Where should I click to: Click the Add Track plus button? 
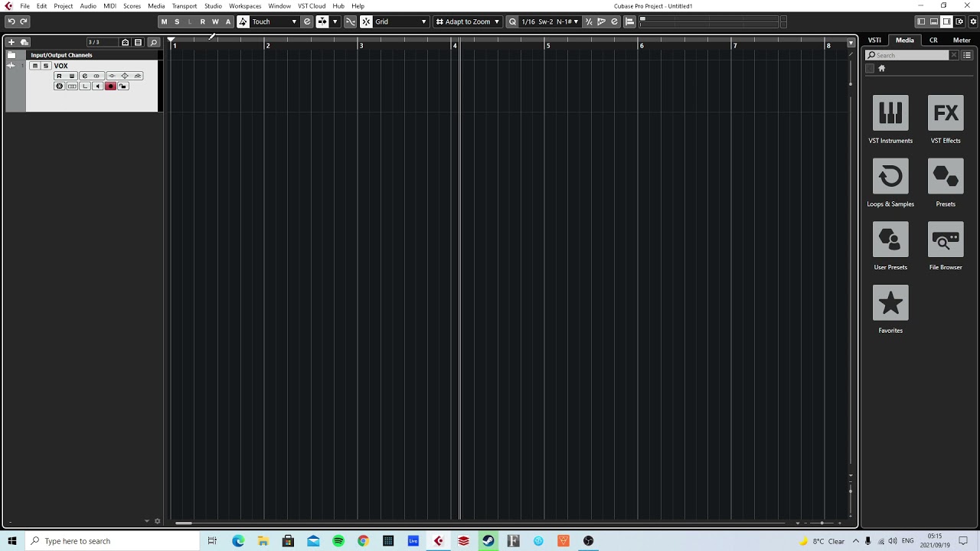pyautogui.click(x=11, y=42)
